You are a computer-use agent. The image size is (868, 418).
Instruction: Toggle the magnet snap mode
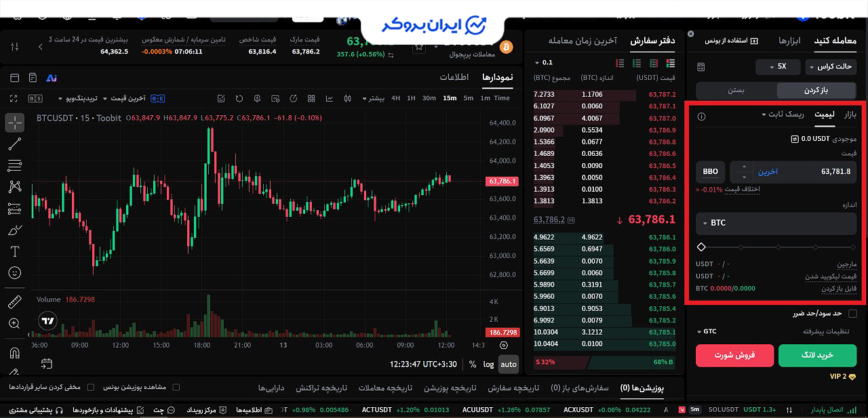click(x=15, y=353)
